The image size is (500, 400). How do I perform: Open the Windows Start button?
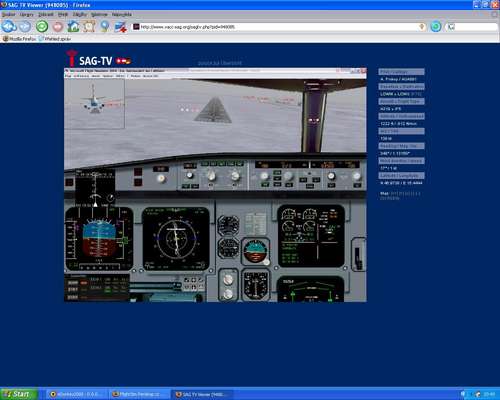[19, 394]
